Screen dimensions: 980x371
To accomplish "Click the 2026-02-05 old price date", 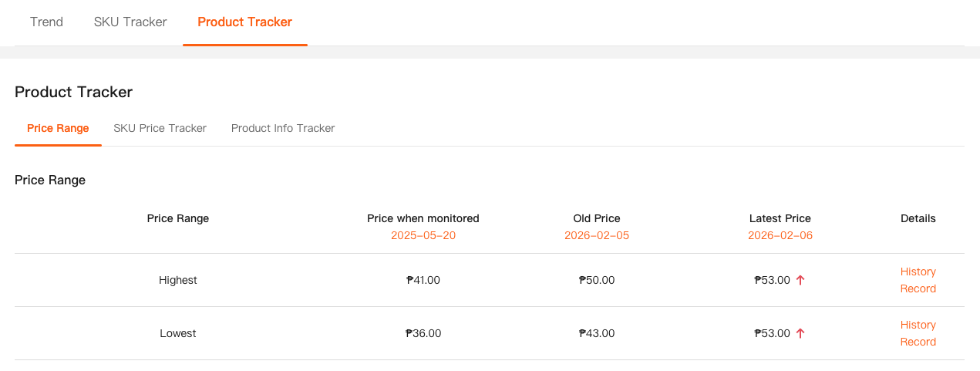I will [x=597, y=235].
